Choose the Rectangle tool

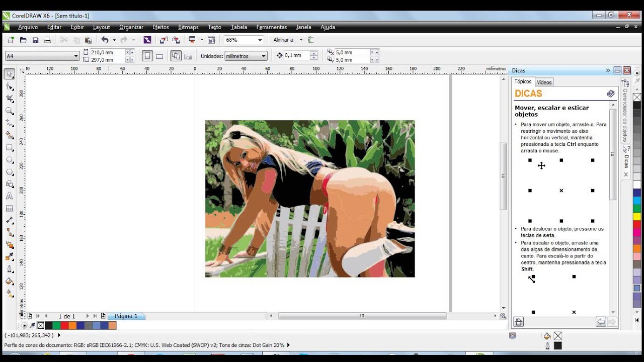coord(10,148)
